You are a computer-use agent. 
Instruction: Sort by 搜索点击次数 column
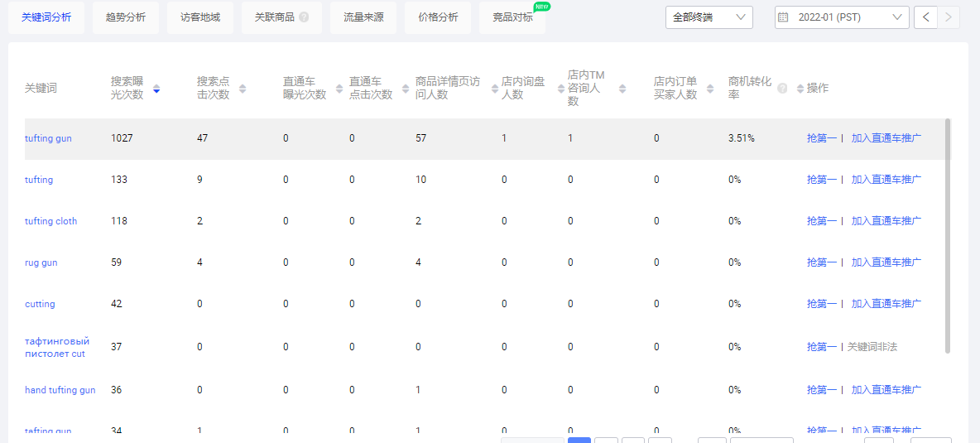point(243,89)
